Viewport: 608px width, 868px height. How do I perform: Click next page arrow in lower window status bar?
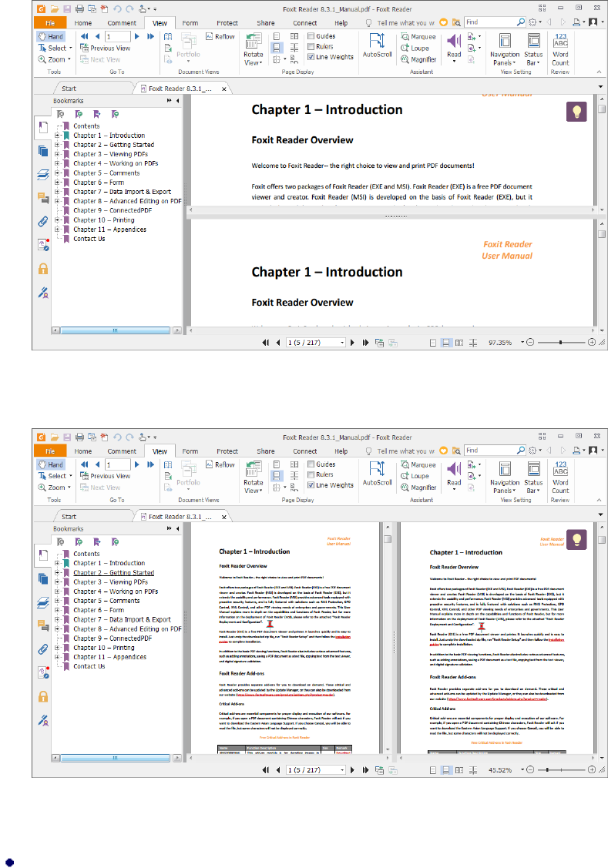coord(352,770)
